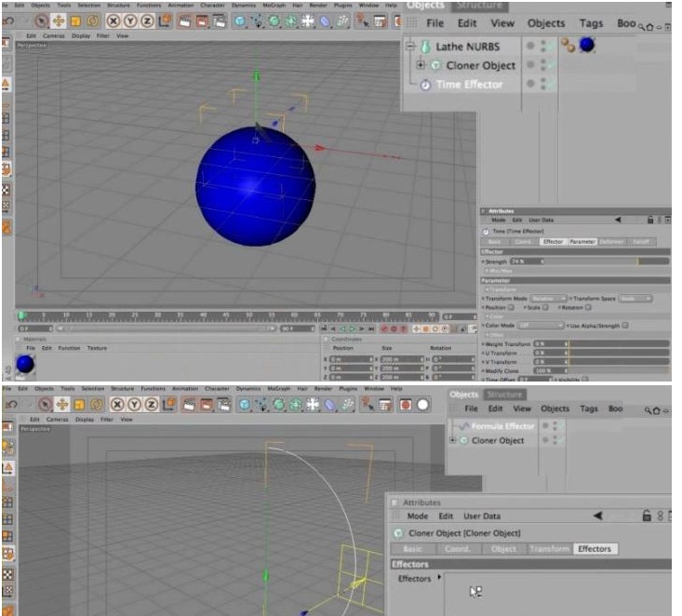The height and width of the screenshot is (616, 682).
Task: Click back arrow in bottom Attributes panel
Action: pos(598,516)
